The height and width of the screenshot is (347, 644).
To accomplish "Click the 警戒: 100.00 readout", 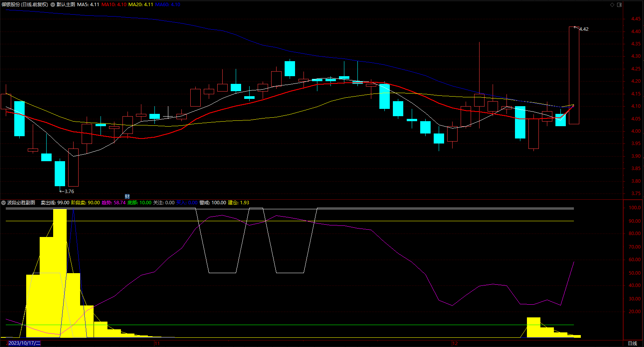I will [213, 203].
